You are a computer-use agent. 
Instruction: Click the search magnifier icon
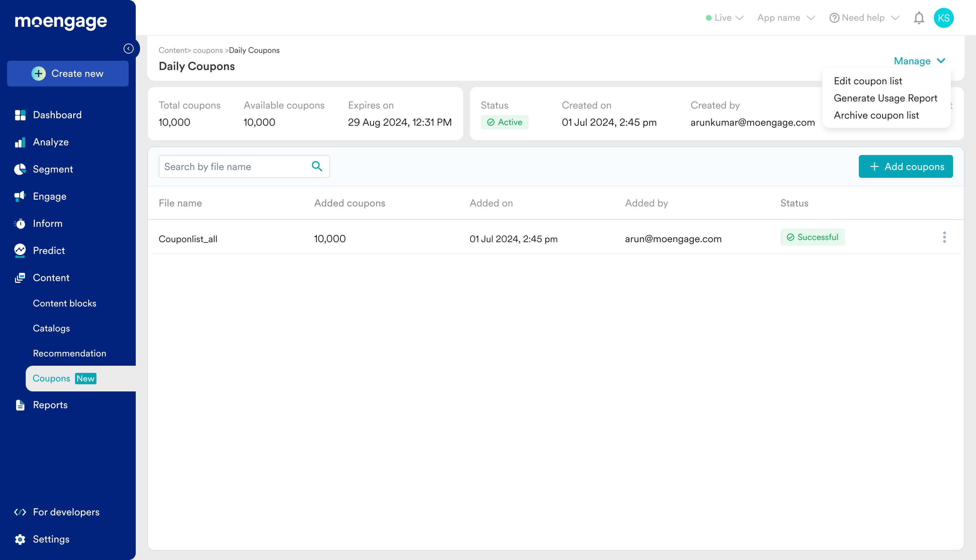(x=317, y=166)
